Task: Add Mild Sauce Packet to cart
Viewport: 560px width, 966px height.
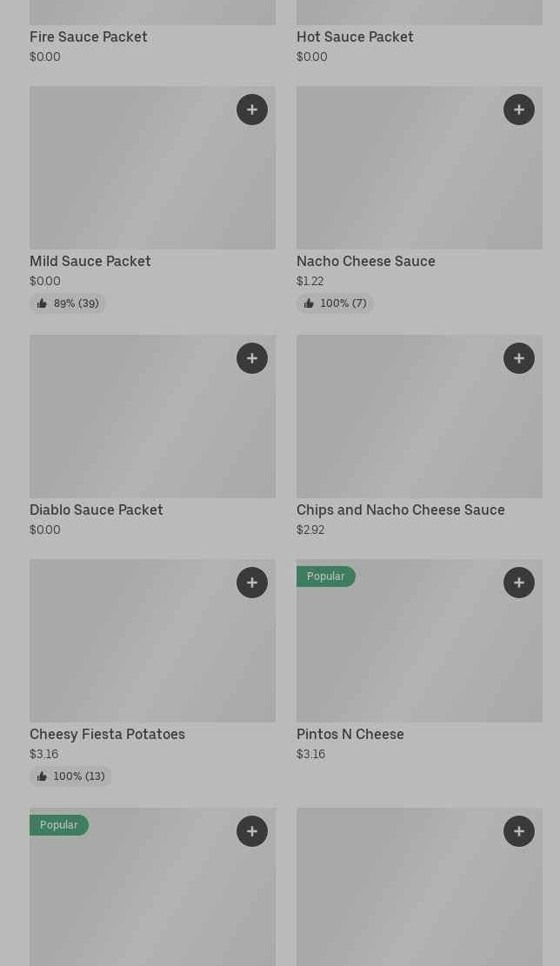Action: (252, 110)
